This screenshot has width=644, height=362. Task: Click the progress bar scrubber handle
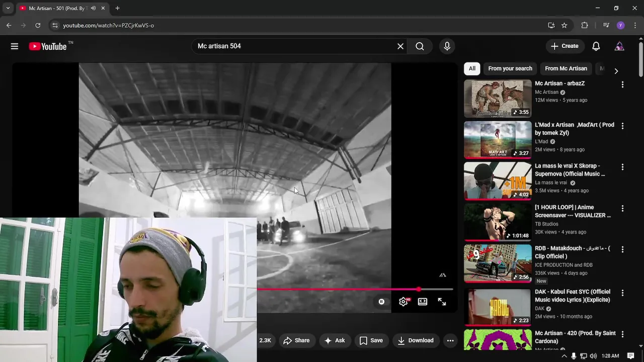419,289
